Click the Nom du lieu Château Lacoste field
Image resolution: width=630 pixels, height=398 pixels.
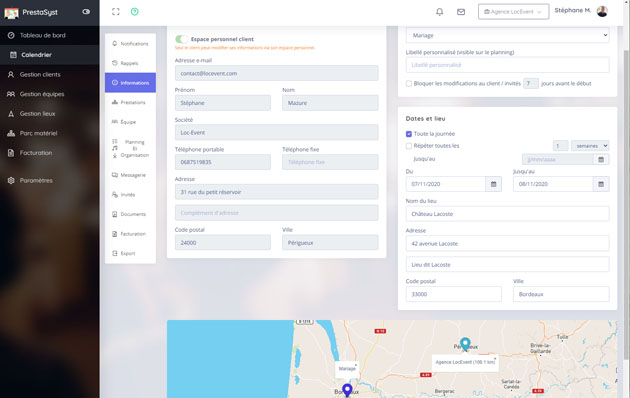coord(507,214)
